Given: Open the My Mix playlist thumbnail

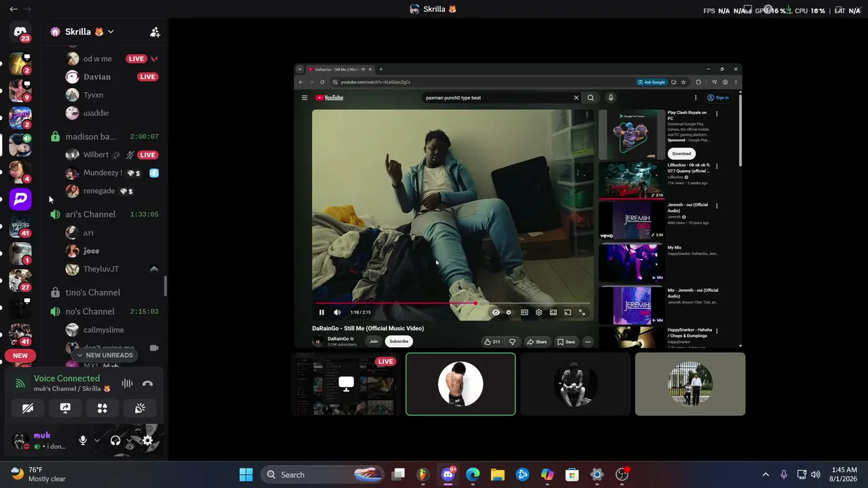Looking at the screenshot, I should [x=632, y=262].
